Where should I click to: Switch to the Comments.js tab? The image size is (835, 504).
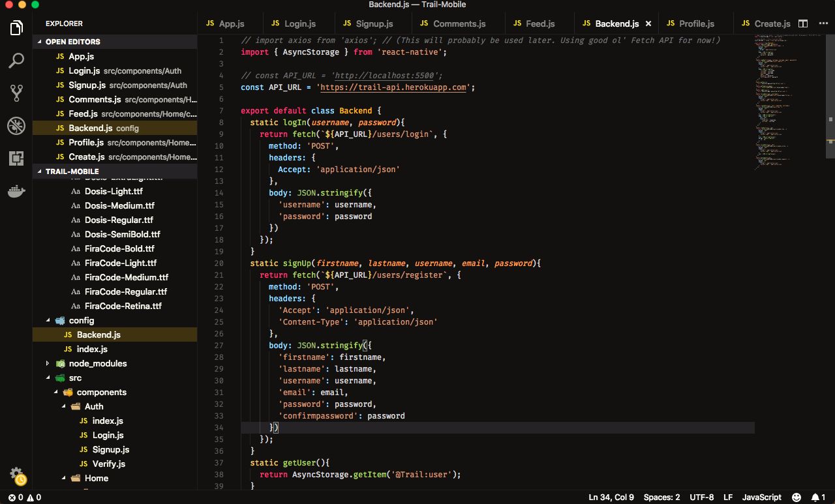coord(459,23)
